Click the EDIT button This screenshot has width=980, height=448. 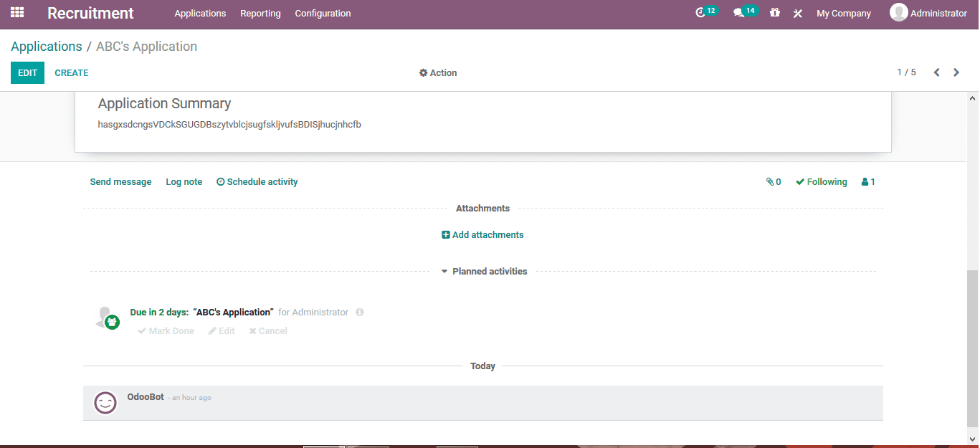coord(27,72)
